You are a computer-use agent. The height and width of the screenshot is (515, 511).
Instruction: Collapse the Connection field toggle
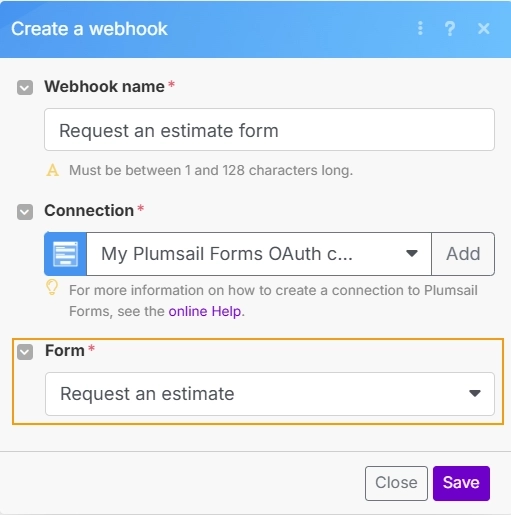[25, 212]
